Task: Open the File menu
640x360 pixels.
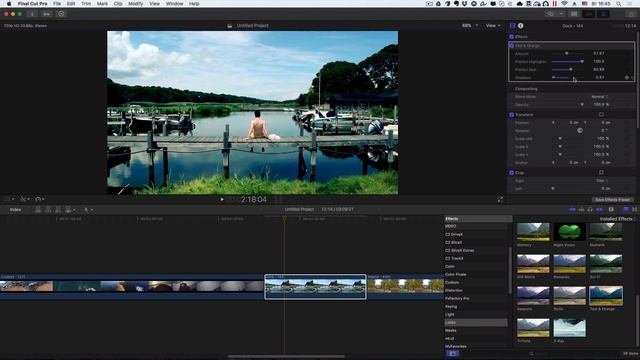Action: pyautogui.click(x=57, y=4)
